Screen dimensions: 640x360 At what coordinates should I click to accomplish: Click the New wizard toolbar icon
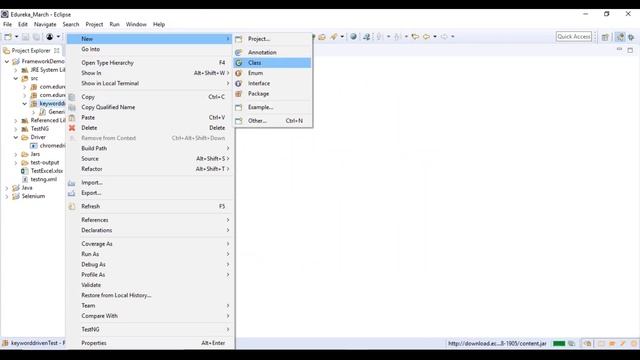[8, 37]
